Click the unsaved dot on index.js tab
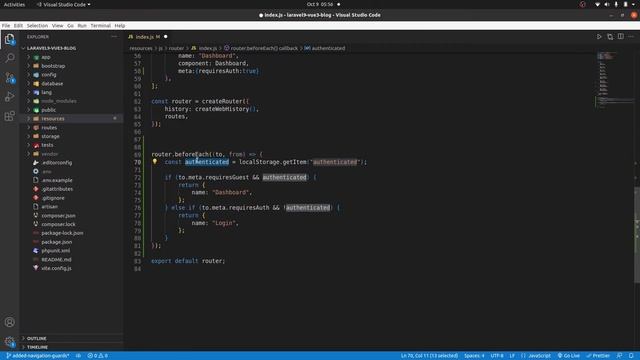The image size is (640, 360). [165, 37]
